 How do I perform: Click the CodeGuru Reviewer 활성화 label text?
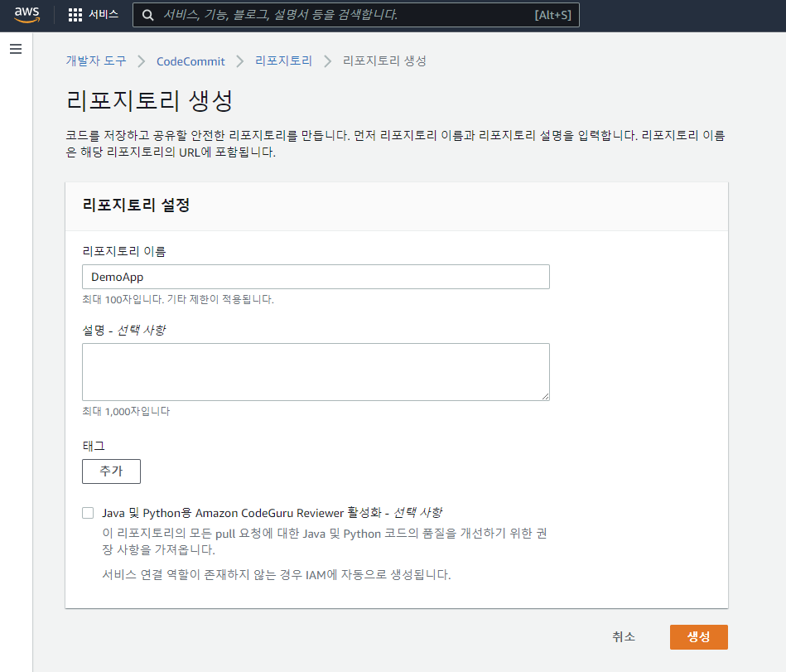pos(272,513)
